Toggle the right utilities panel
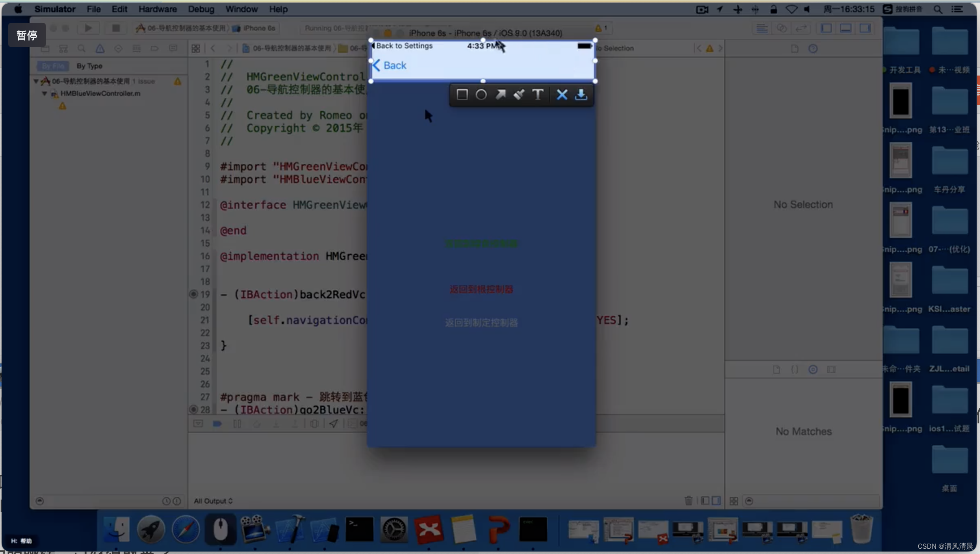The height and width of the screenshot is (554, 980). [x=865, y=28]
